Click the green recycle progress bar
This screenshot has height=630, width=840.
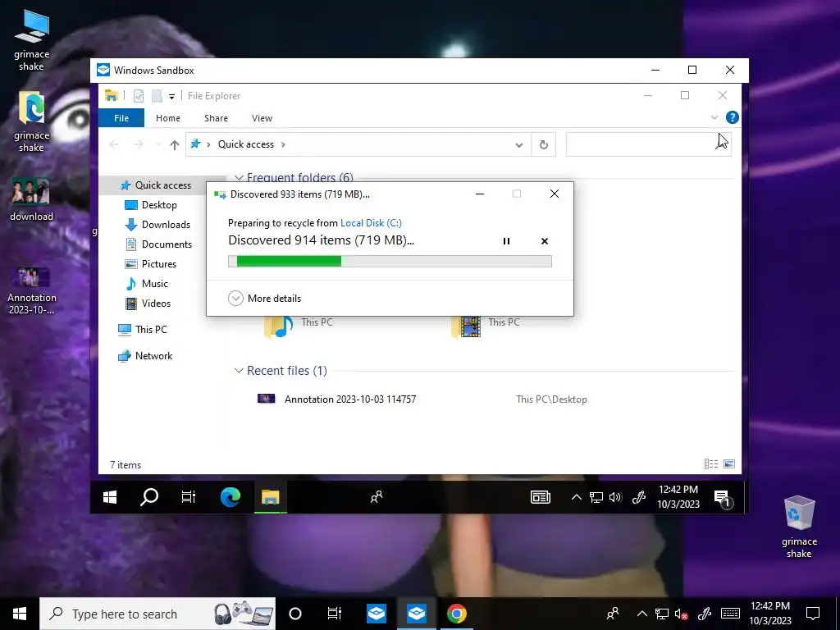390,261
